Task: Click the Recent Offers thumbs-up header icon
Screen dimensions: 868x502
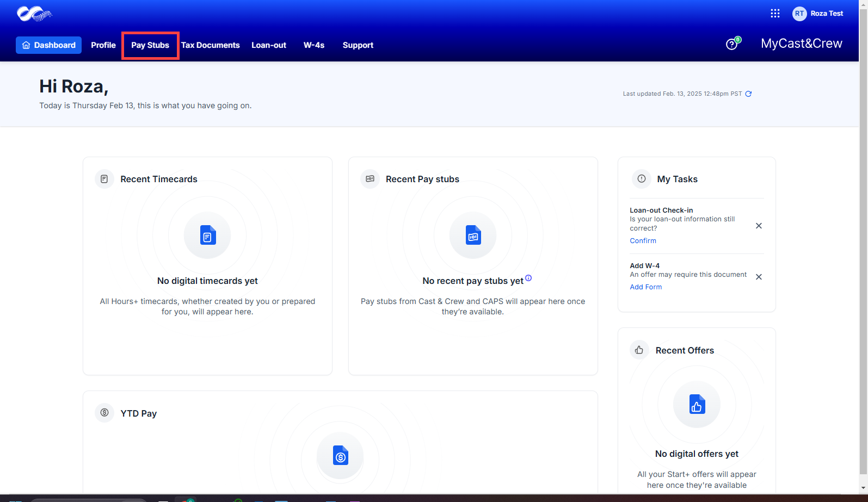Action: tap(639, 350)
